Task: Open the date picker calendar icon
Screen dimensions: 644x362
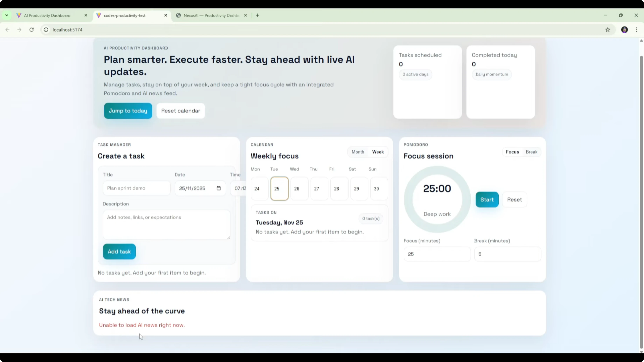Action: (x=219, y=188)
